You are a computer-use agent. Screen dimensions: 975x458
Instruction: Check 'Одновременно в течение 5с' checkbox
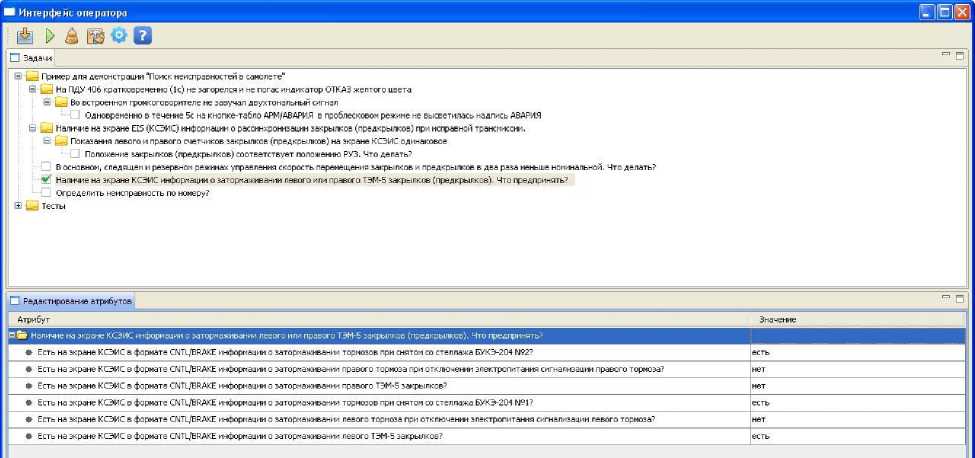click(75, 116)
